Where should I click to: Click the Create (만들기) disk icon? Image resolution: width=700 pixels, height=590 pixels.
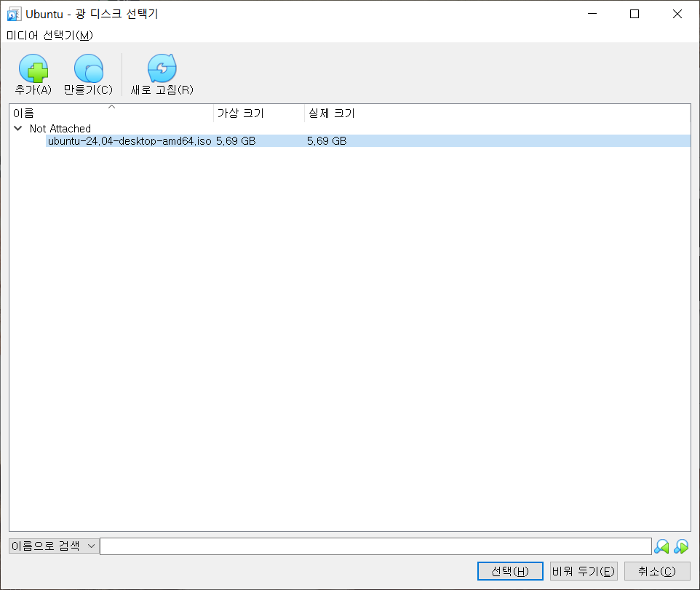pos(88,68)
